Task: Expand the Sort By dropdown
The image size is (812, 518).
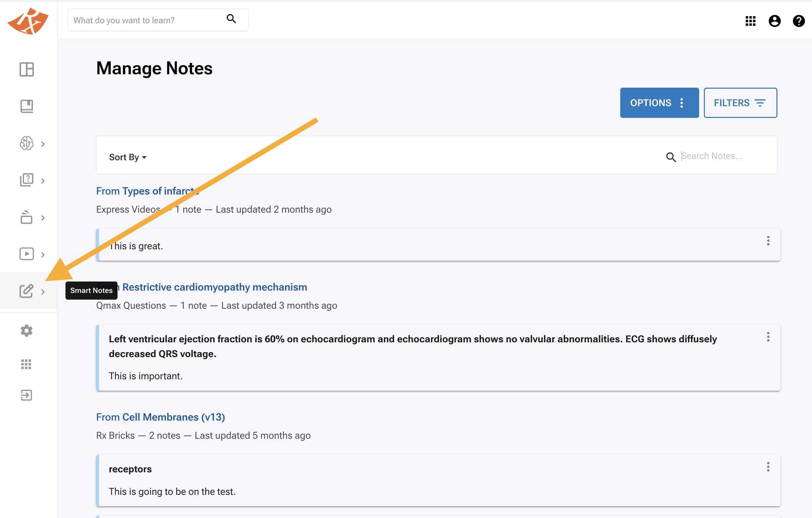Action: (128, 157)
